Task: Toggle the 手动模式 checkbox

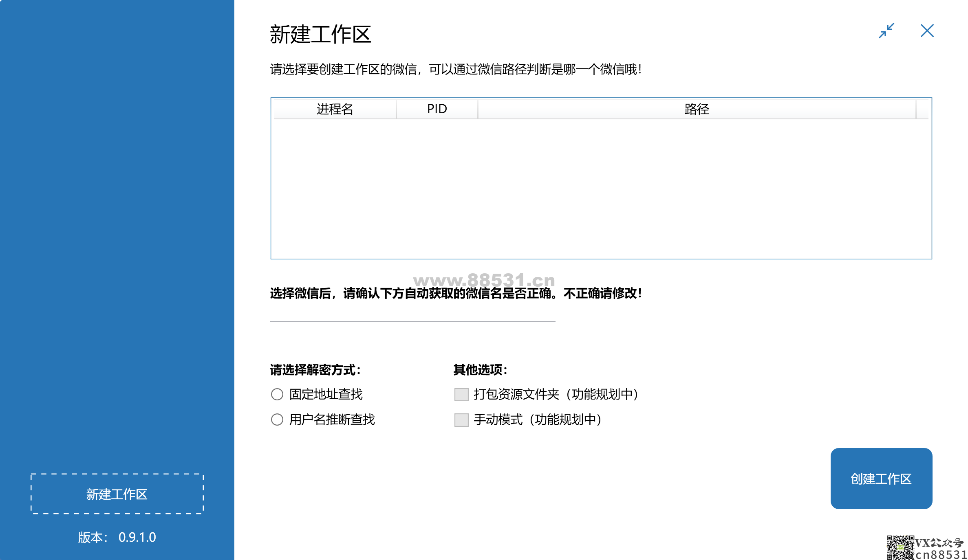Action: click(x=461, y=419)
